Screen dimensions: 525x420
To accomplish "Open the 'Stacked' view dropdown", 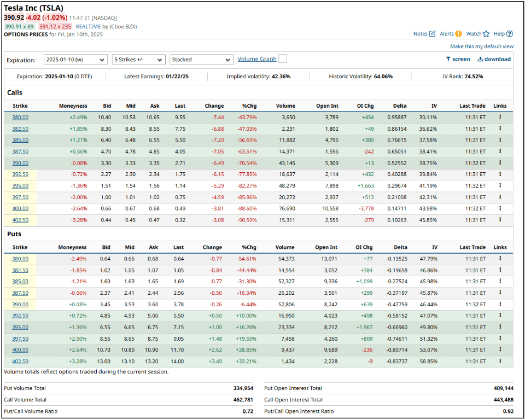I will pos(201,59).
